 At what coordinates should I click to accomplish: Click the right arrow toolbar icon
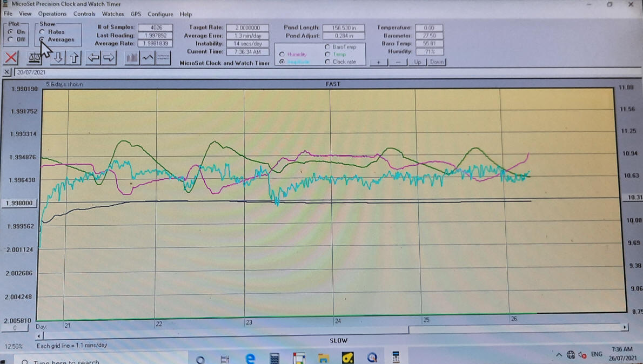[x=109, y=57]
